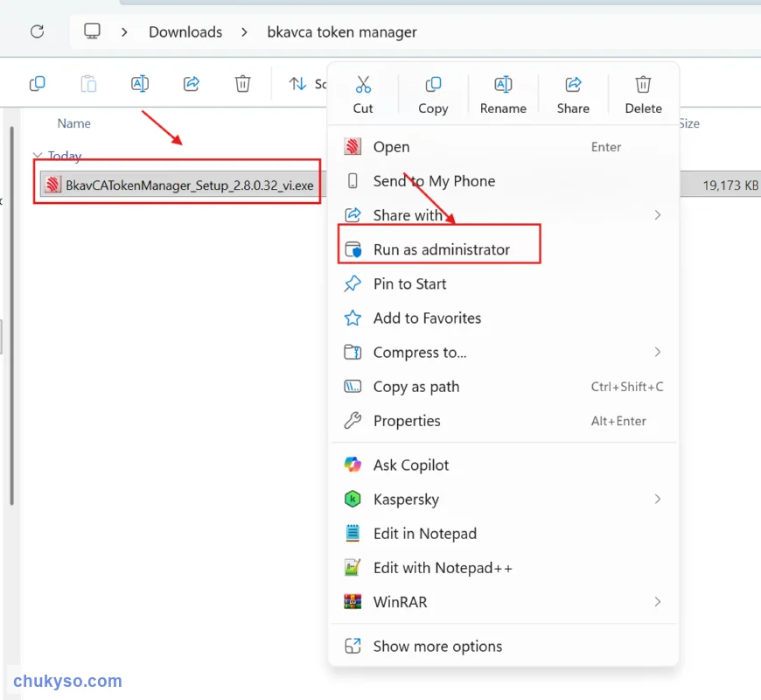Click the This PC monitor icon
The height and width of the screenshot is (700, 761).
92,31
